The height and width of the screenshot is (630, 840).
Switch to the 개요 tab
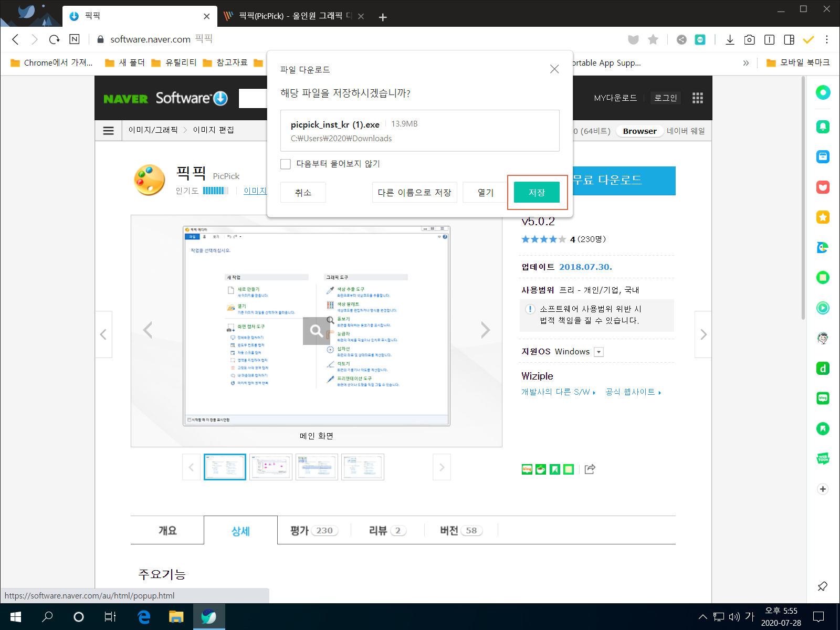click(x=167, y=530)
